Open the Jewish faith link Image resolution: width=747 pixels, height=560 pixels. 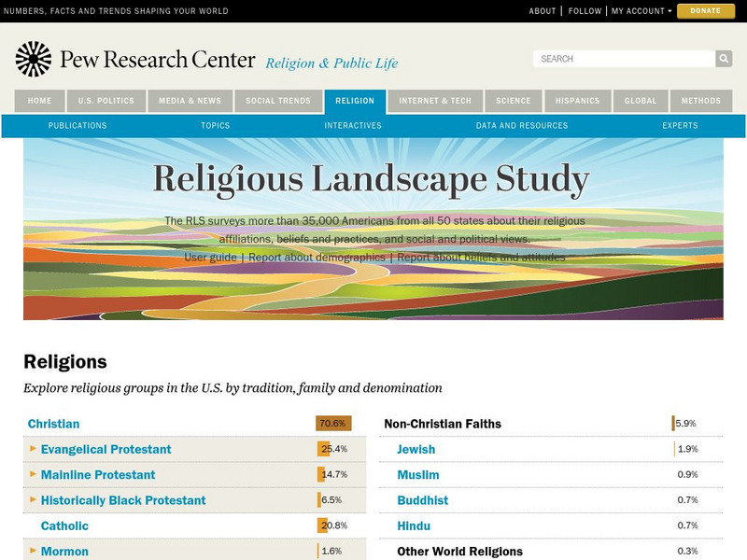[x=416, y=449]
